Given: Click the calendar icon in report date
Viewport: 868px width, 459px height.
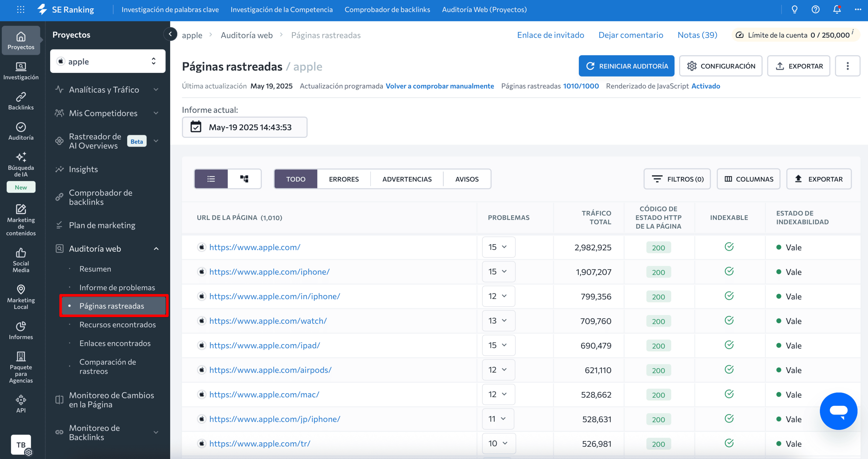Looking at the screenshot, I should (x=196, y=127).
